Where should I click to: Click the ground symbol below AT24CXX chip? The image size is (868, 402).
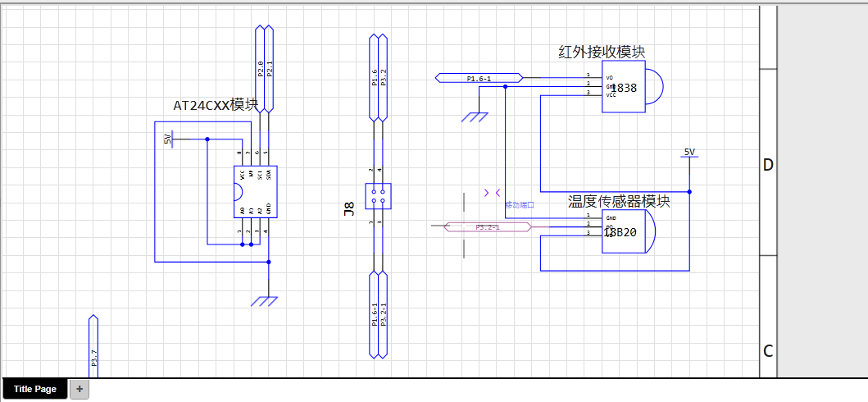[264, 300]
